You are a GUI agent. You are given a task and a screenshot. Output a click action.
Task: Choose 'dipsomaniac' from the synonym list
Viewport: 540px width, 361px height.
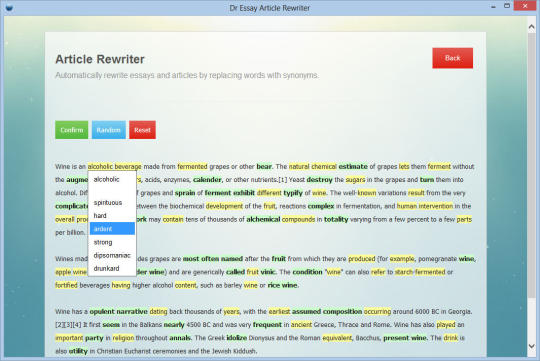(x=112, y=255)
